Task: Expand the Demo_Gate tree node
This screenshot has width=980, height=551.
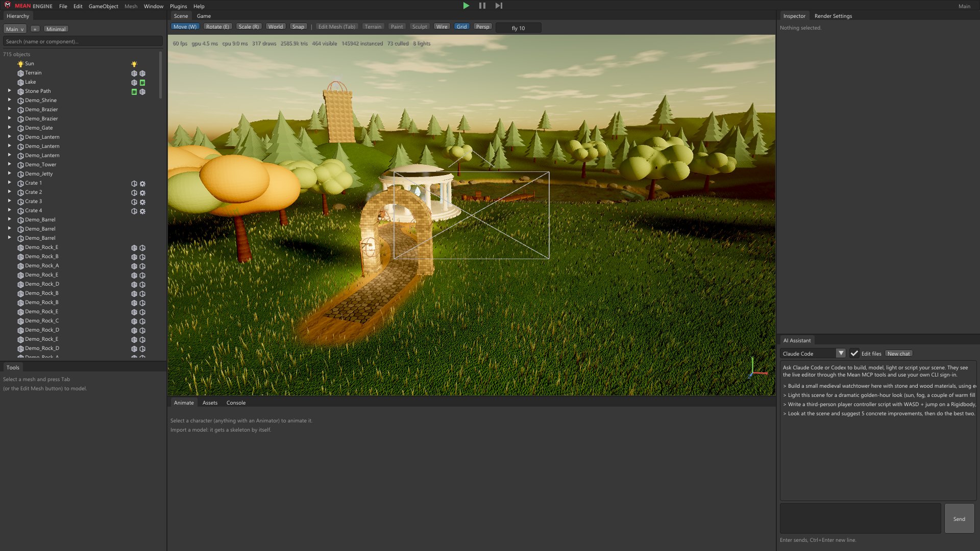Action: [x=9, y=128]
